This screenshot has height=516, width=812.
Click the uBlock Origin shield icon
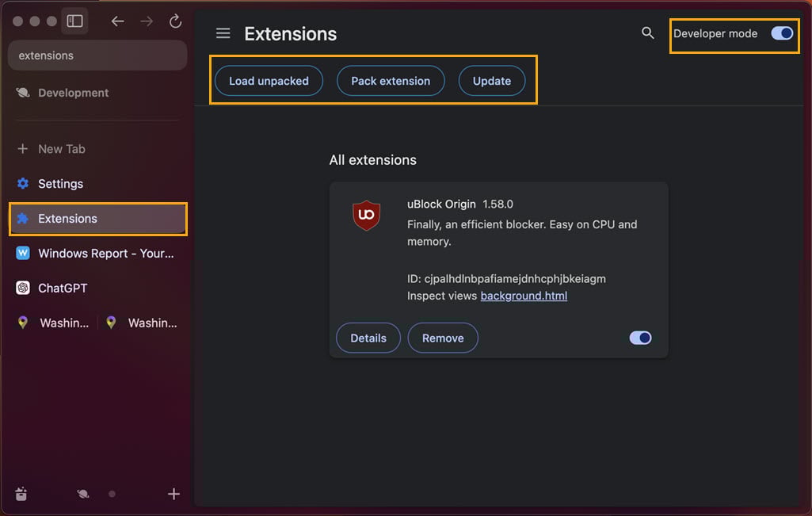pyautogui.click(x=366, y=215)
